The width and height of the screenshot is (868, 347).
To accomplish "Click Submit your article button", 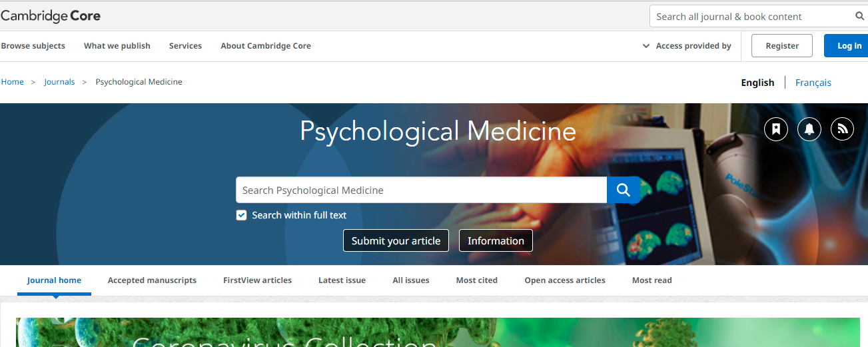I will click(x=396, y=241).
